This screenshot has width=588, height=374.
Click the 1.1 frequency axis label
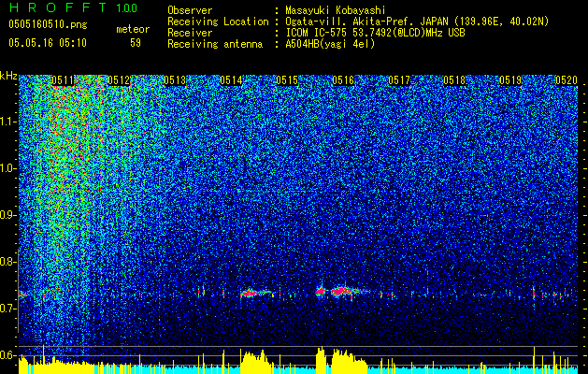coord(8,122)
